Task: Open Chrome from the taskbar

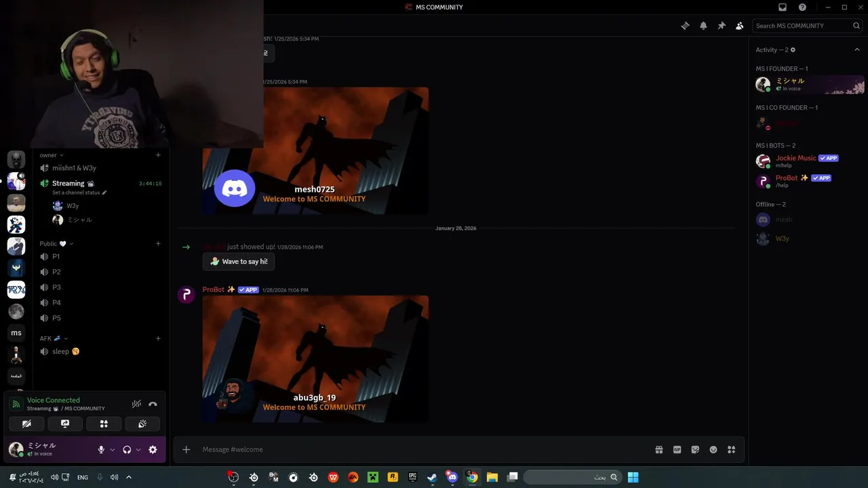Action: tap(472, 477)
